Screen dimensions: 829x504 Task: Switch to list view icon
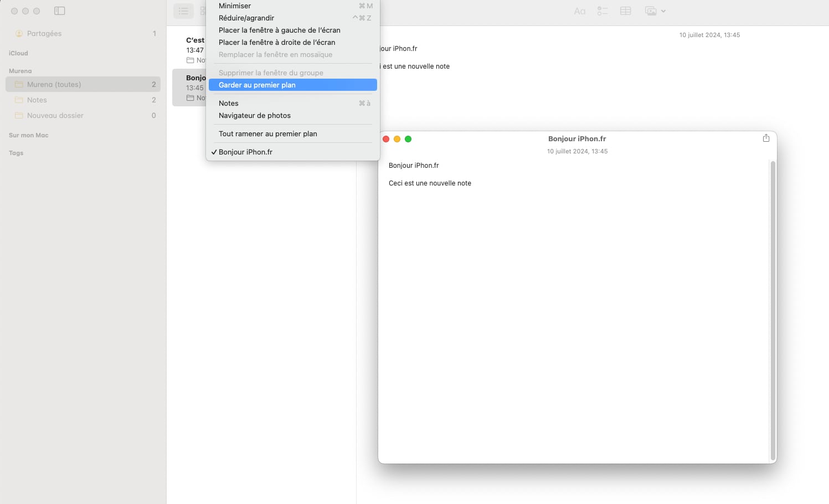pyautogui.click(x=183, y=11)
